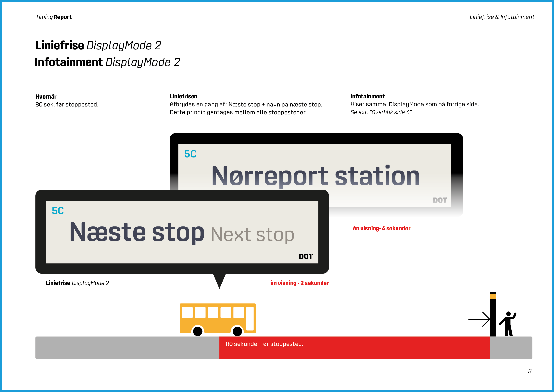
Task: Click 'Viser samme DisplayMode som på forrige side.'
Action: pos(415,104)
